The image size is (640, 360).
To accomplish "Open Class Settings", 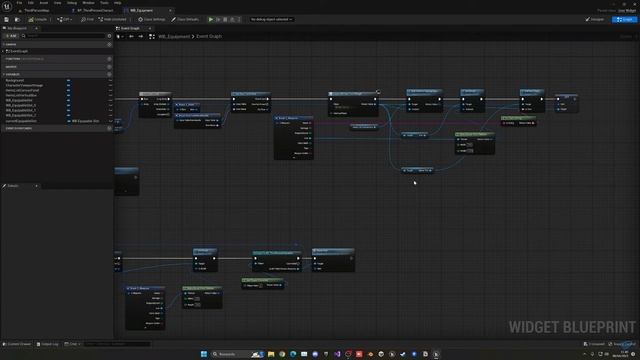I will point(151,19).
